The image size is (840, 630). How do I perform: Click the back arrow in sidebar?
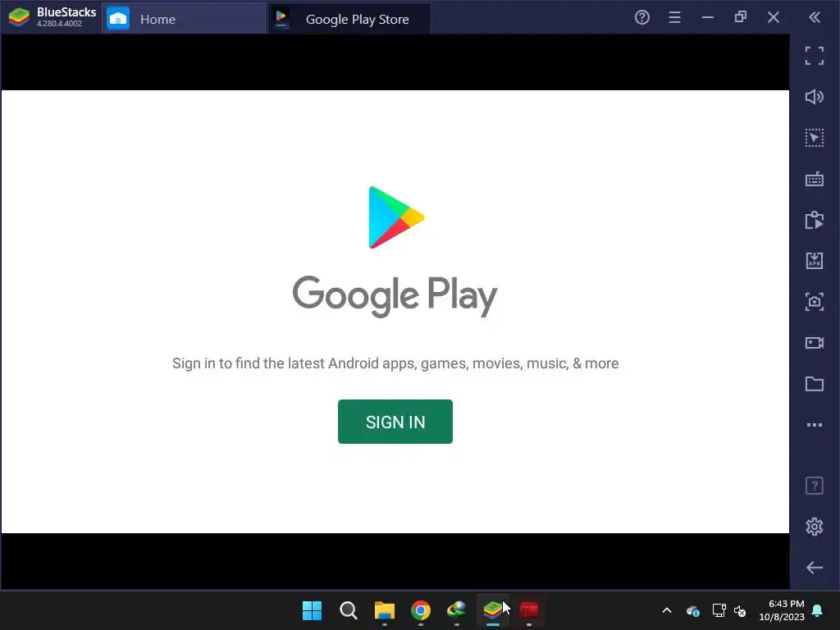(x=815, y=568)
